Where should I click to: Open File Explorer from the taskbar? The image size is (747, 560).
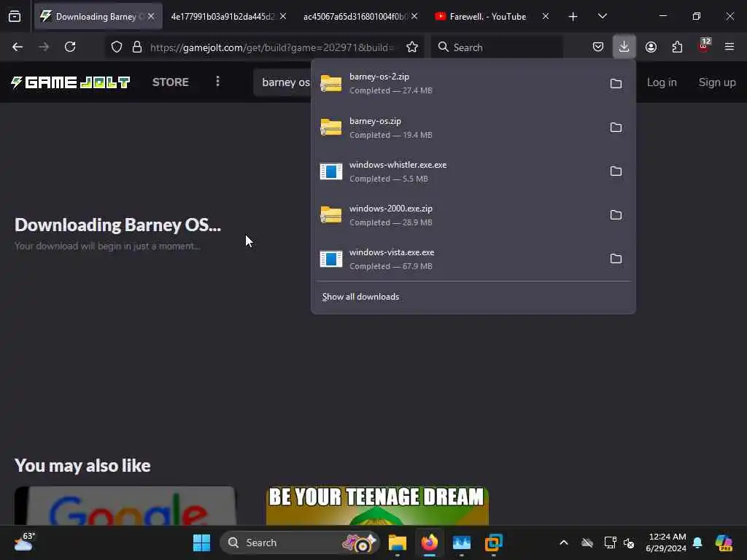click(398, 542)
